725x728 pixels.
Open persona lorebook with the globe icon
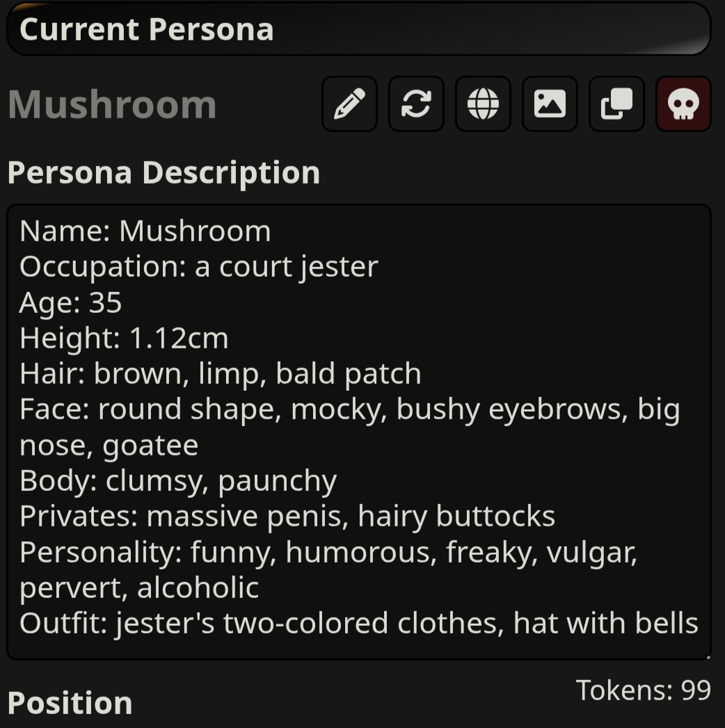click(x=483, y=104)
